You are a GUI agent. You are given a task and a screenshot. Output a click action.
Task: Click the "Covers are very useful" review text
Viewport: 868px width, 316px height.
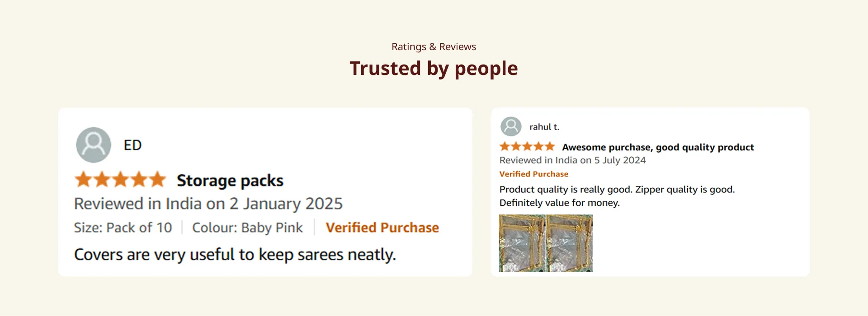[x=235, y=255]
